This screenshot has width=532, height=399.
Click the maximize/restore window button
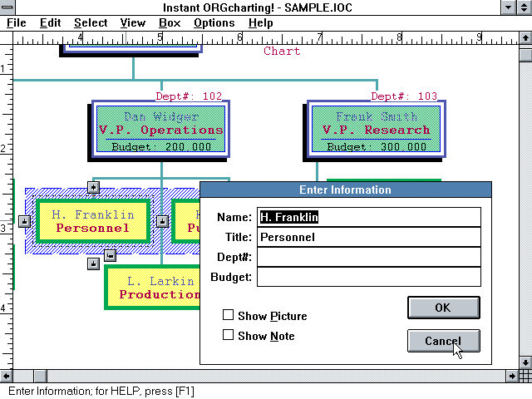pos(524,7)
